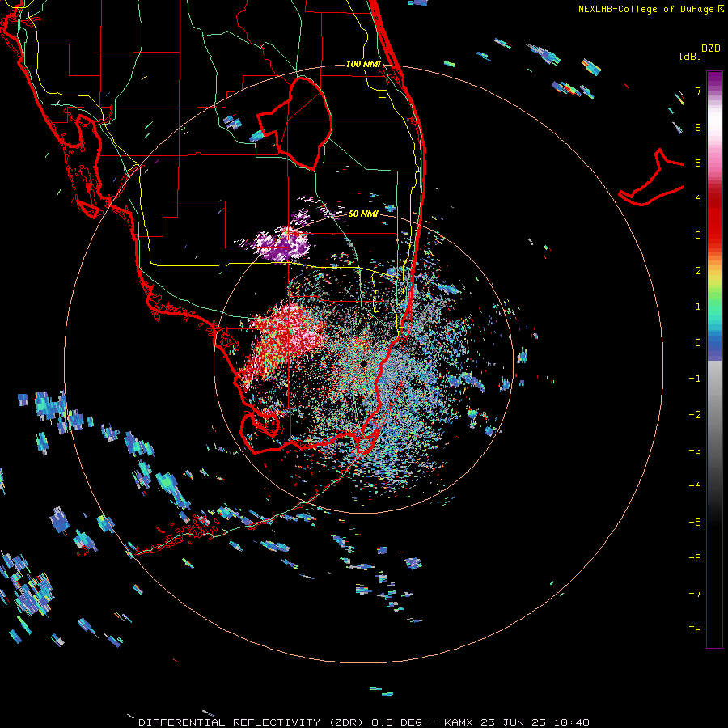Screen dimensions: 728x728
Task: Click the 7 value on the scale
Action: pyautogui.click(x=698, y=91)
